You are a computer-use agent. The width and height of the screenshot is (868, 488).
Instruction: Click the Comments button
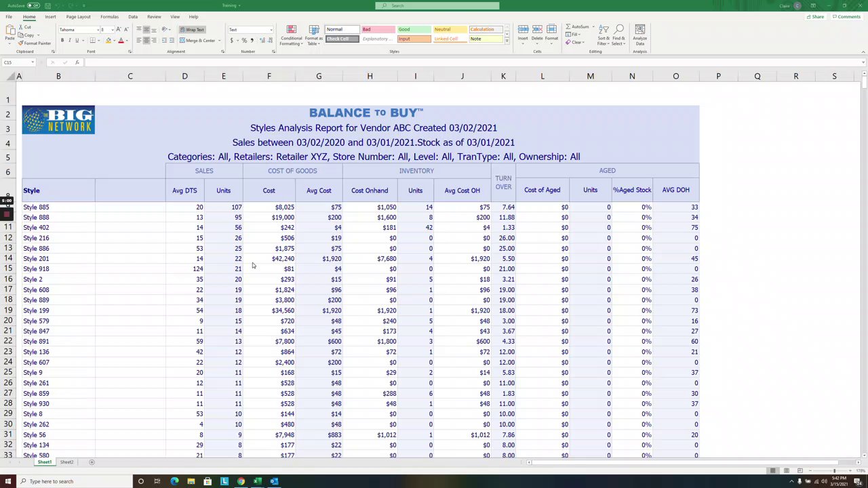[846, 17]
